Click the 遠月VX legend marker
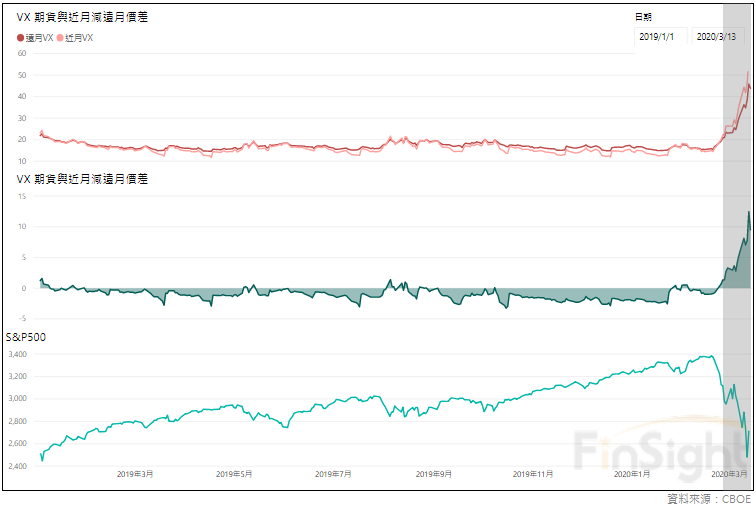This screenshot has width=756, height=508. pos(21,37)
